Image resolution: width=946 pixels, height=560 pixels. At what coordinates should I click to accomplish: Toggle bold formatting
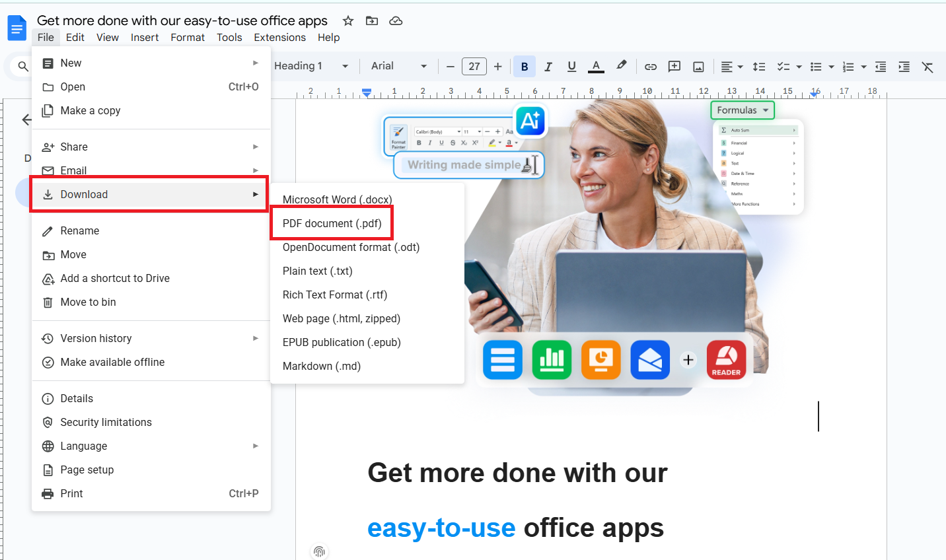524,66
